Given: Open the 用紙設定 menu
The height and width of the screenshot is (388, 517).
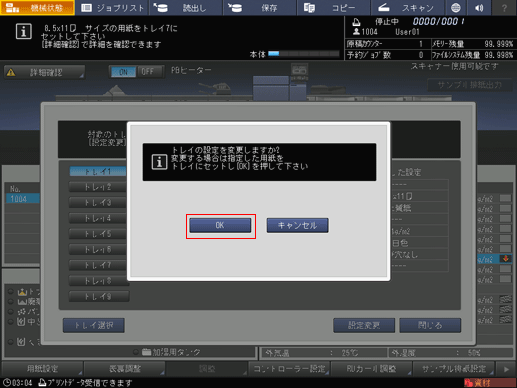Looking at the screenshot, I should click(42, 369).
